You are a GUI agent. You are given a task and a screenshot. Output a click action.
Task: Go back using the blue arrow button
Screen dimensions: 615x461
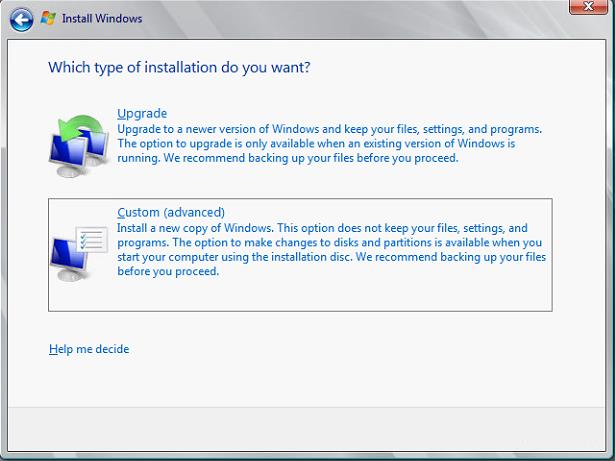21,20
